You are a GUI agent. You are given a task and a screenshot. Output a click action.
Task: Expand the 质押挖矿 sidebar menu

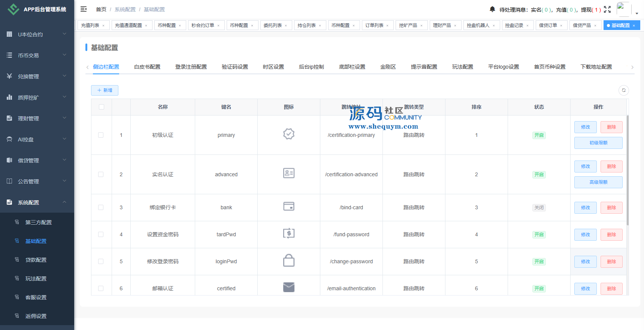coord(37,97)
